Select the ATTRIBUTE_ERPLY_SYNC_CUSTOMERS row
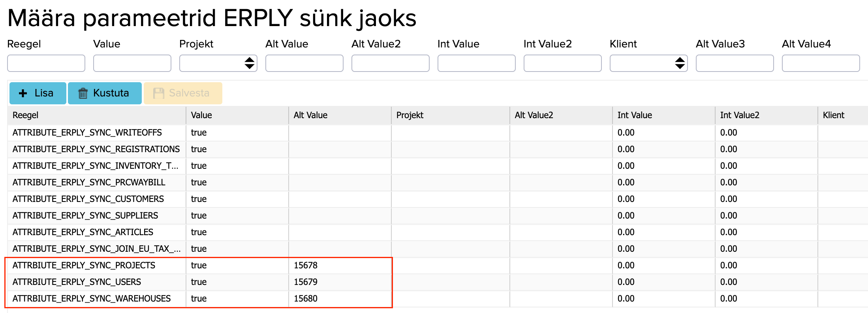 88,199
